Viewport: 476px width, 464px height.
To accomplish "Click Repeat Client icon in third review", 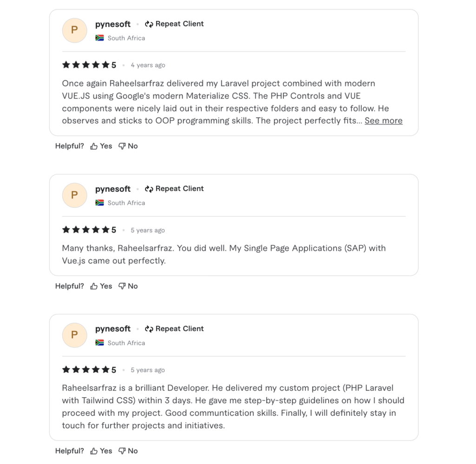I will tap(149, 329).
